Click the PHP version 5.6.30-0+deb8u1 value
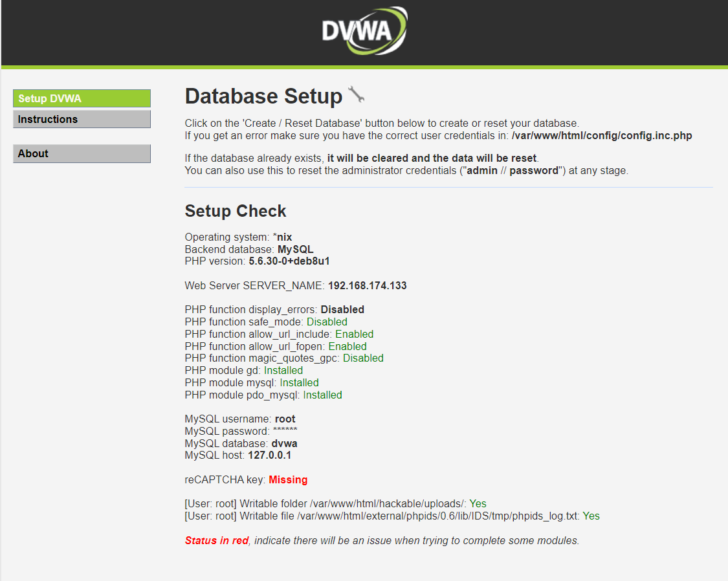728x581 pixels. tap(289, 261)
